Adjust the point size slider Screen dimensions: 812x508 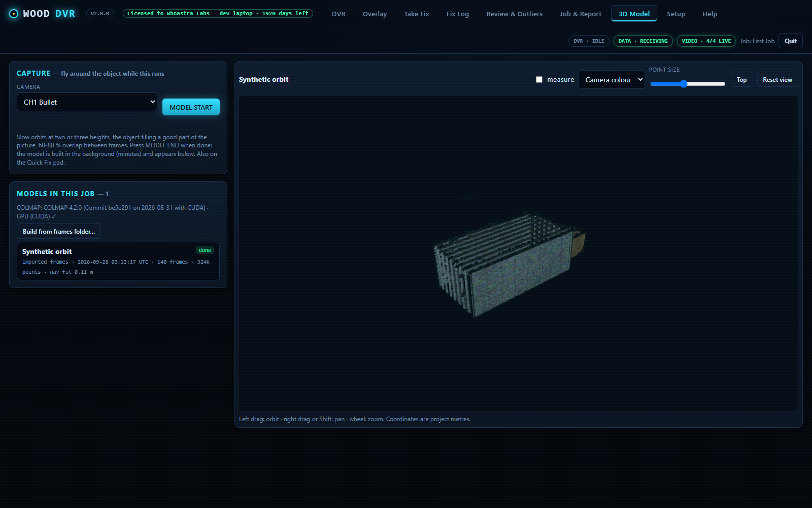point(688,84)
